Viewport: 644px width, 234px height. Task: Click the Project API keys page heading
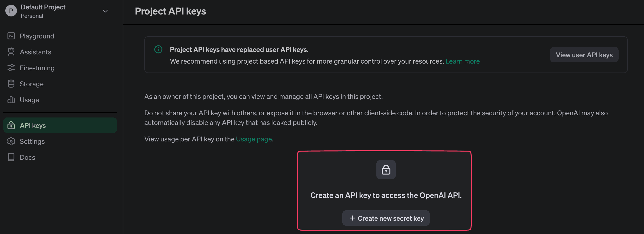pos(170,11)
